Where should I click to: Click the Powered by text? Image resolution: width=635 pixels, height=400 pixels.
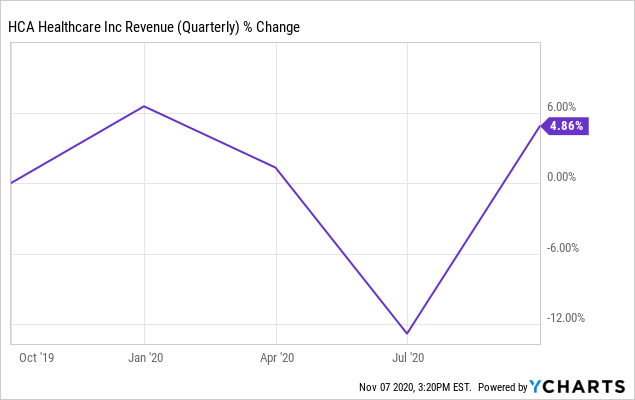click(503, 387)
